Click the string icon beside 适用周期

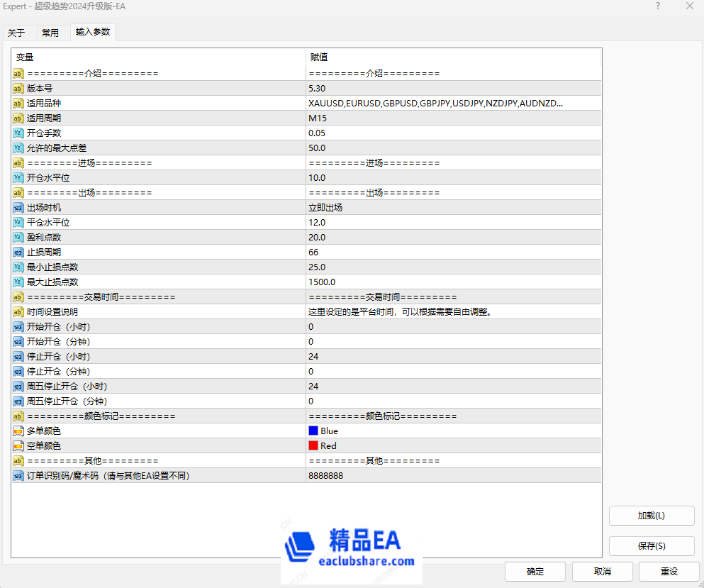(x=18, y=118)
